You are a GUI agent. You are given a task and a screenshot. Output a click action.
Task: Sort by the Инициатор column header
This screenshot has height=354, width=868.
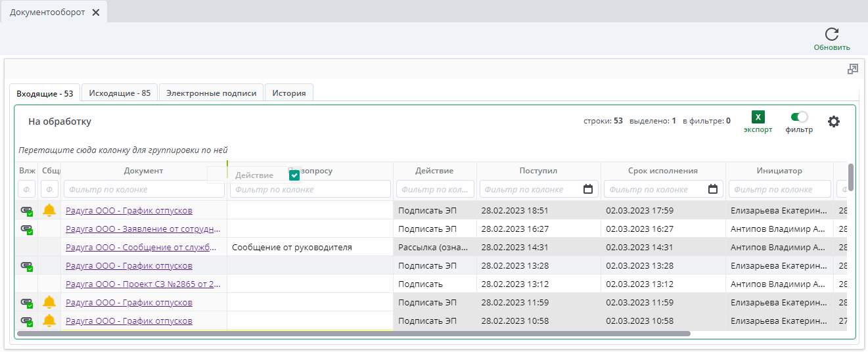coord(779,171)
